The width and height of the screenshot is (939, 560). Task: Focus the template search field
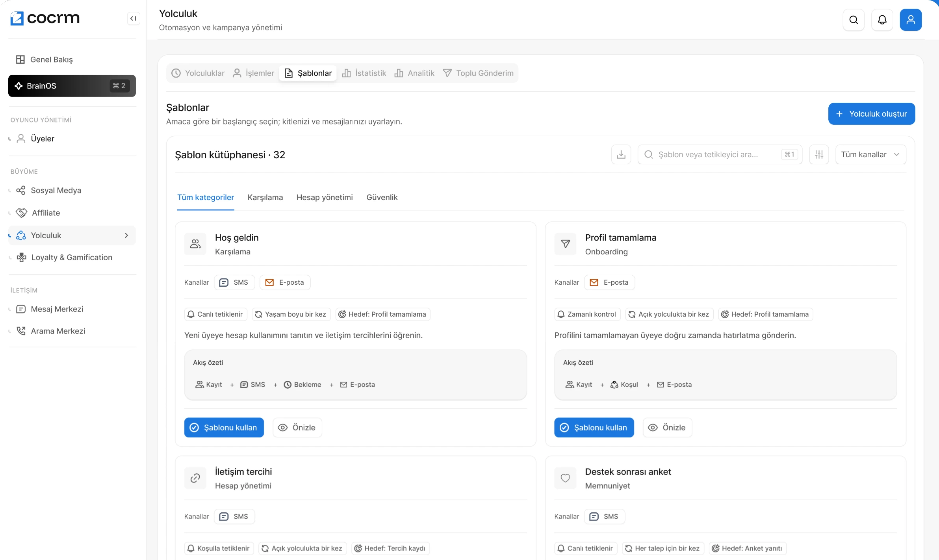pos(720,154)
